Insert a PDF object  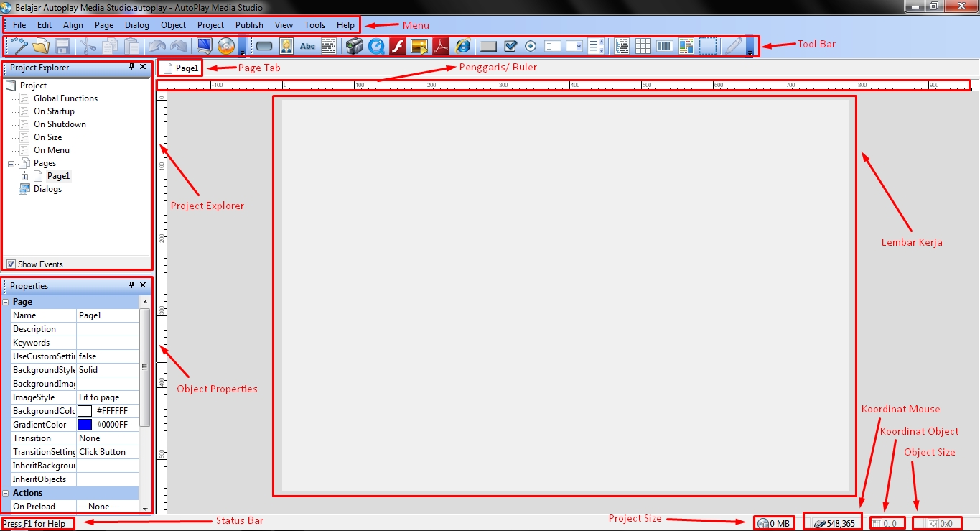point(441,46)
